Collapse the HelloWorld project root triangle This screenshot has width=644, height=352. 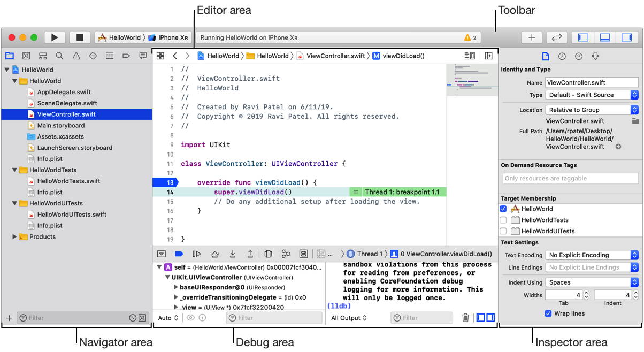6,70
